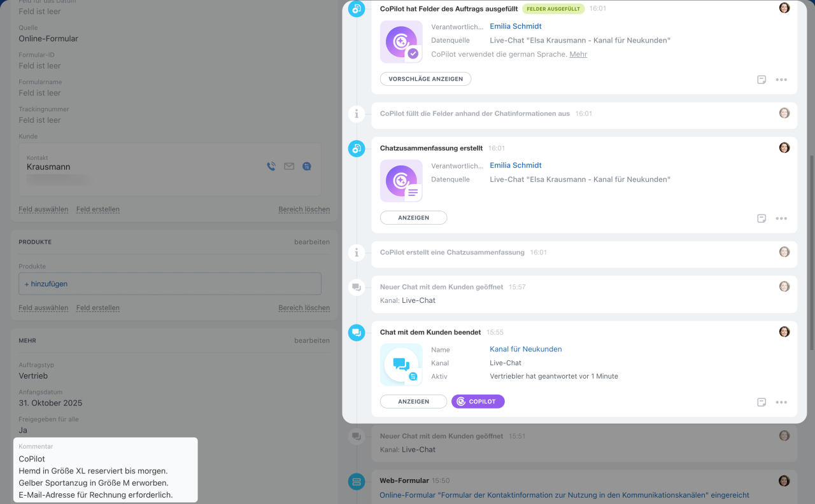The width and height of the screenshot is (815, 504).
Task: Click 'Bereich löschen' below the Kunde contact
Action: pyautogui.click(x=304, y=209)
